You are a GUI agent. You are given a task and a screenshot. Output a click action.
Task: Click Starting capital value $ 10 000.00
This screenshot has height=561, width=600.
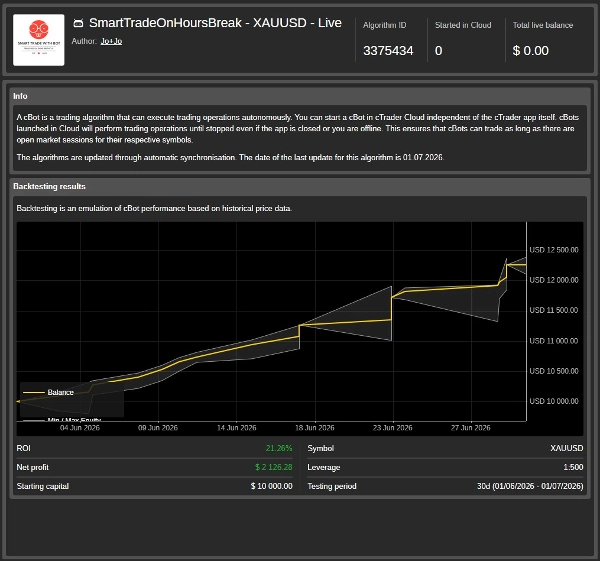pos(272,486)
